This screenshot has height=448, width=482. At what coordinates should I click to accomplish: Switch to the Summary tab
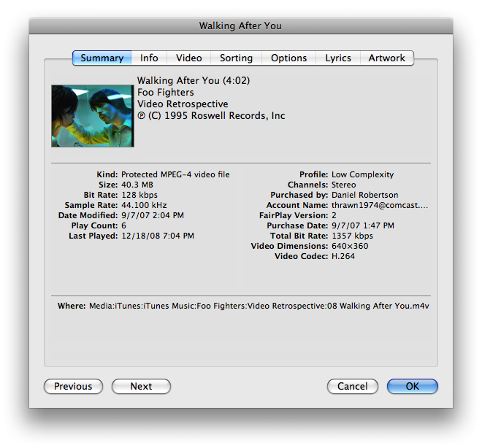102,58
